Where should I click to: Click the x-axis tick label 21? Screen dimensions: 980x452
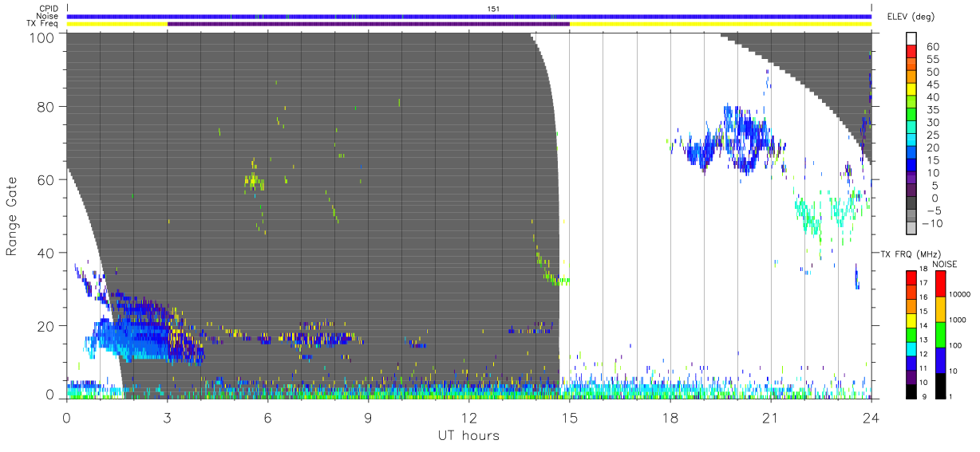(x=771, y=419)
